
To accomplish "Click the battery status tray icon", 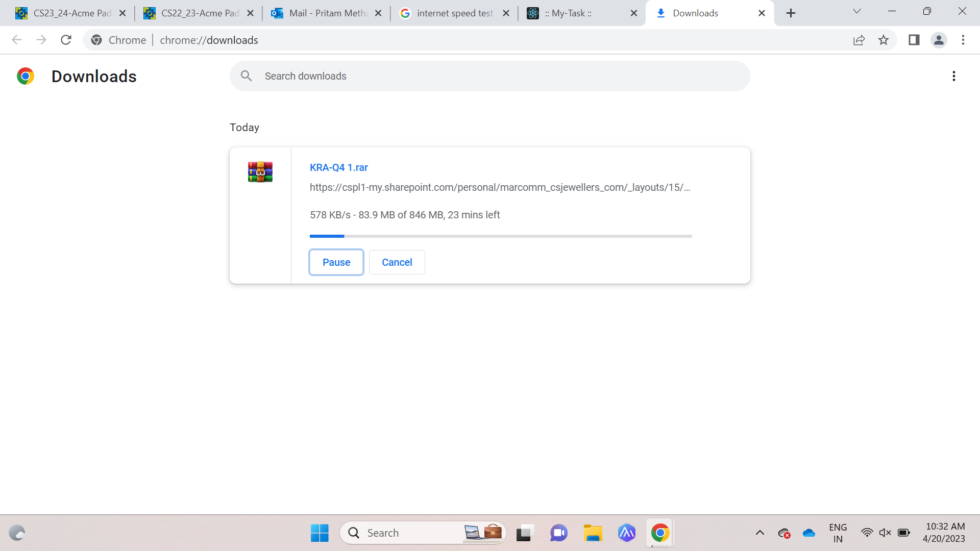I will (x=904, y=533).
